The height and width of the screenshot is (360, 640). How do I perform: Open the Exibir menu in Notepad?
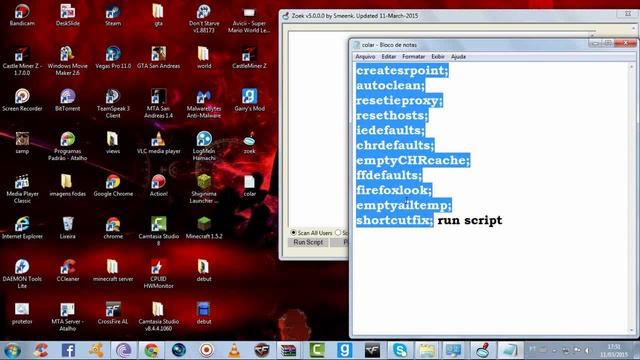(x=438, y=57)
